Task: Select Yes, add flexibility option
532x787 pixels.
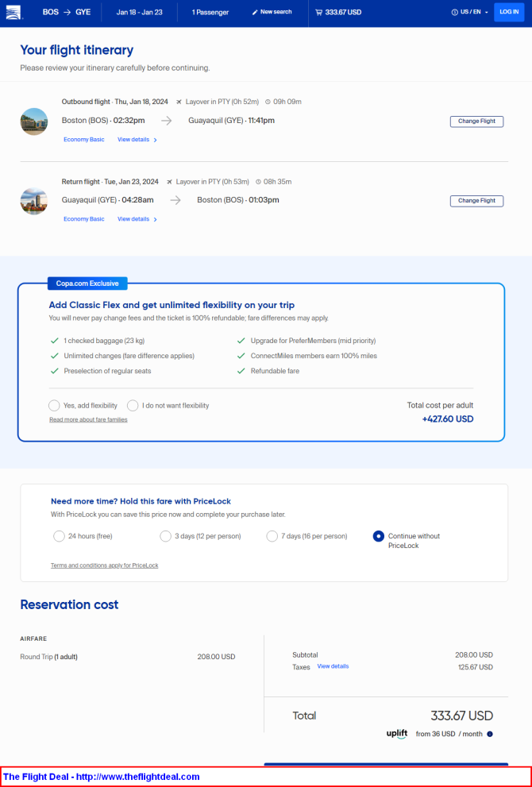Action: click(54, 406)
